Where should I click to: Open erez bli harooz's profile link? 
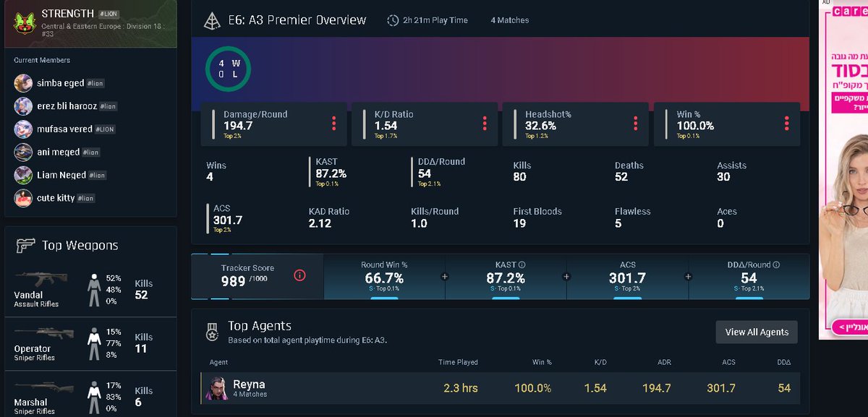pos(67,106)
